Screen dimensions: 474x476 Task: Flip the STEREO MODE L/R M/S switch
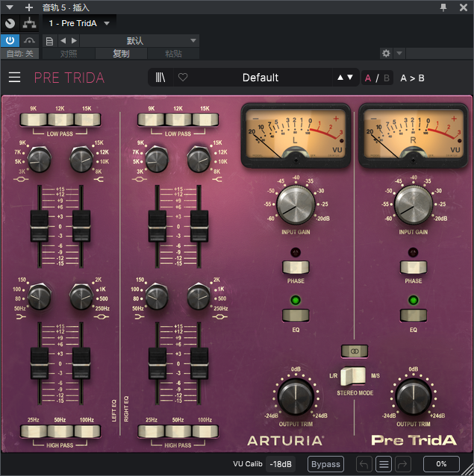click(354, 376)
